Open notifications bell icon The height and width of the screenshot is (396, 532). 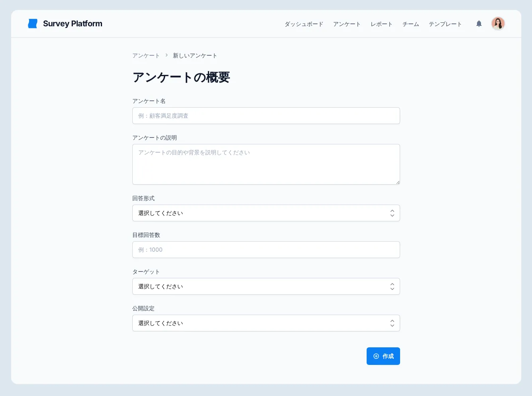click(479, 24)
